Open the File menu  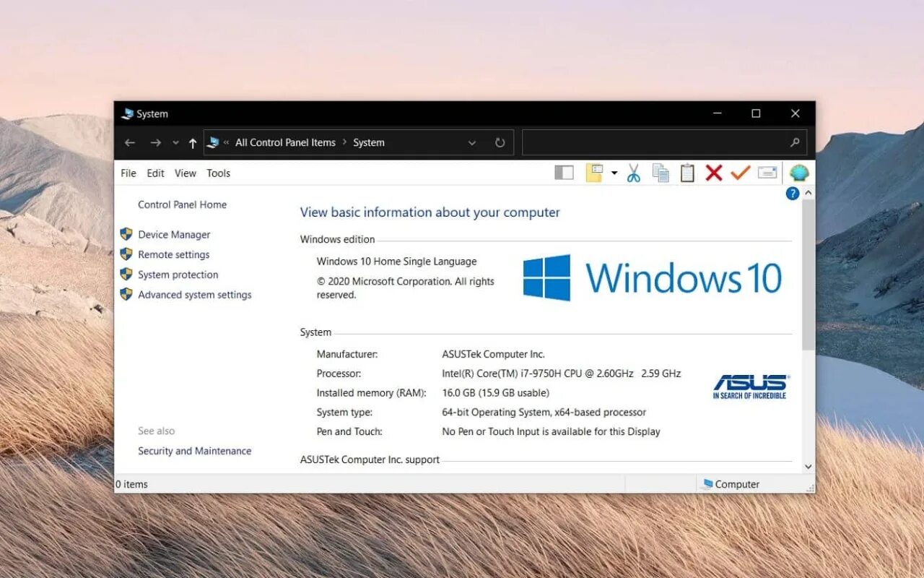coord(128,173)
